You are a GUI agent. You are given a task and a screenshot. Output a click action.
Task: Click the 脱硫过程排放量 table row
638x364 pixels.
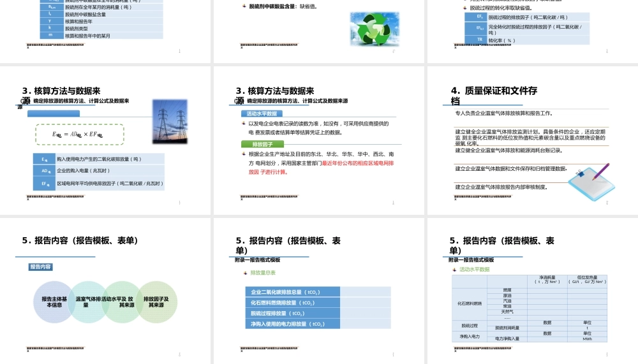pyautogui.click(x=318, y=313)
